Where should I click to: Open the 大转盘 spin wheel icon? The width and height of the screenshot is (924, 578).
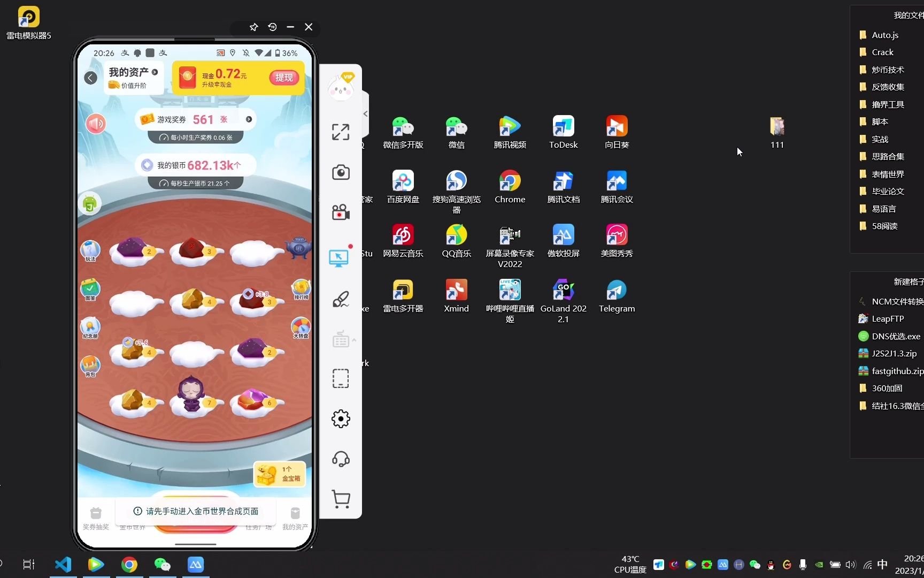pyautogui.click(x=301, y=328)
